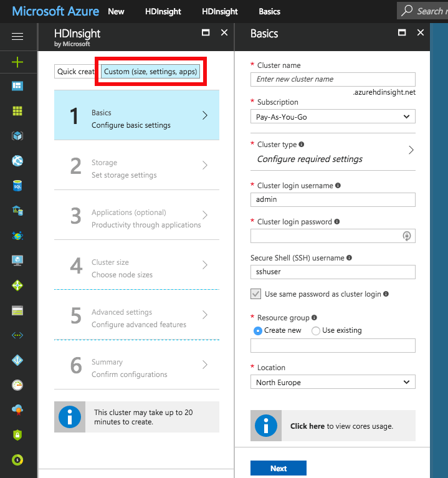
Task: Click the green plus New resource icon
Action: click(x=17, y=62)
